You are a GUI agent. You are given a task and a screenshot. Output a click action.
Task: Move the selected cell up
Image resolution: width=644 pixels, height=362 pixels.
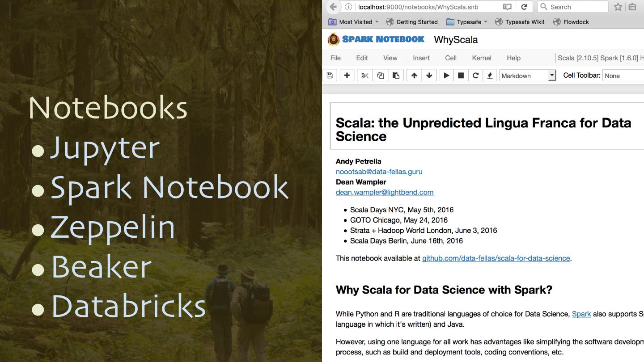click(x=414, y=76)
